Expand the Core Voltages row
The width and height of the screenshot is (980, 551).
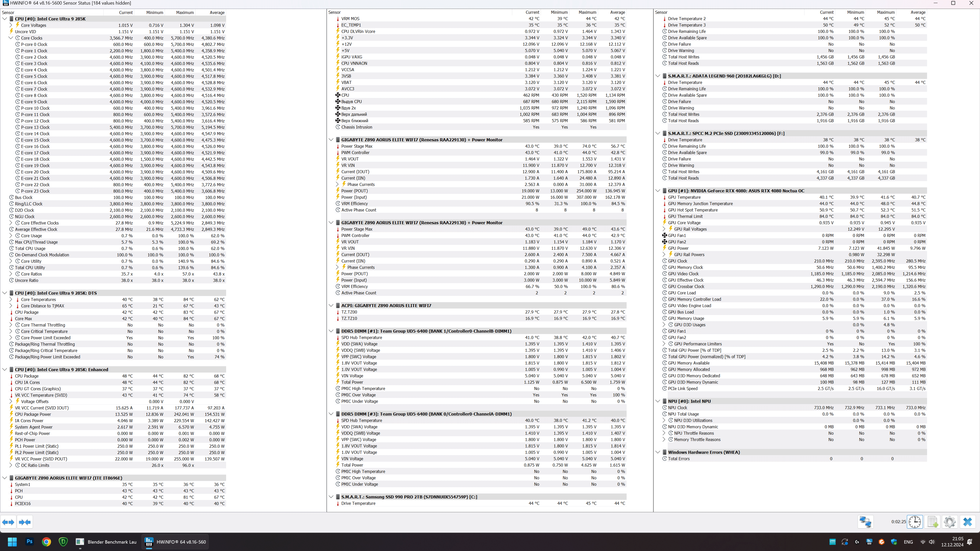click(11, 26)
